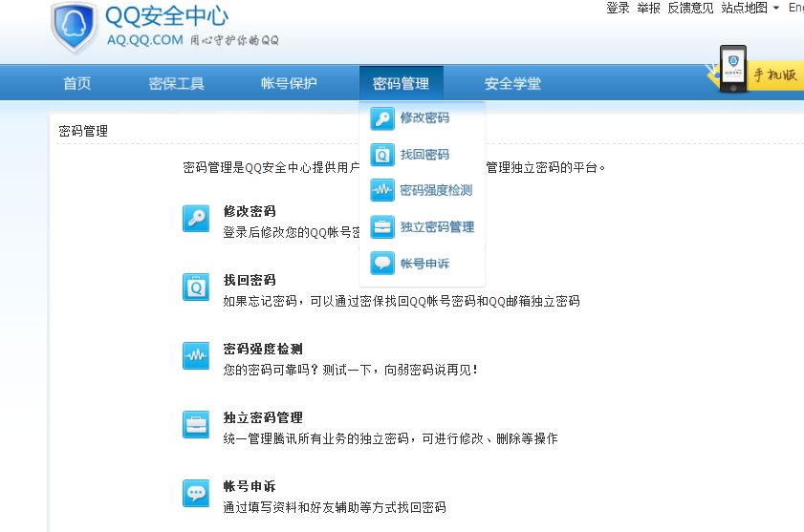This screenshot has height=532, width=804.
Task: Open the 帐号保护 navigation tab
Action: point(289,83)
